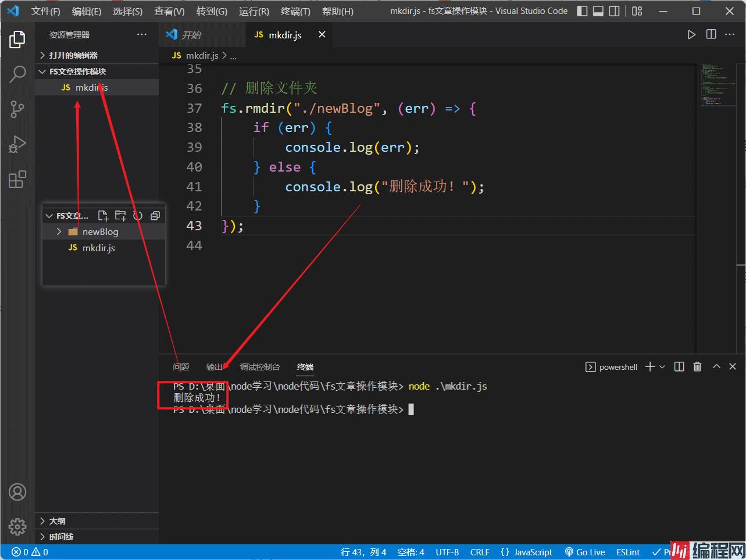Change indentation via 空格: 4
Viewport: 746px width, 560px height.
pyautogui.click(x=411, y=552)
